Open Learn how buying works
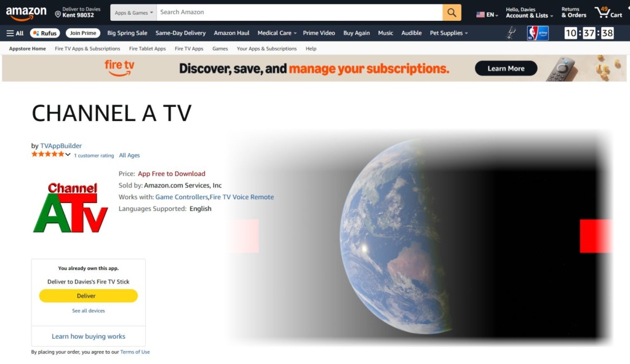The image size is (630, 364). tap(89, 336)
